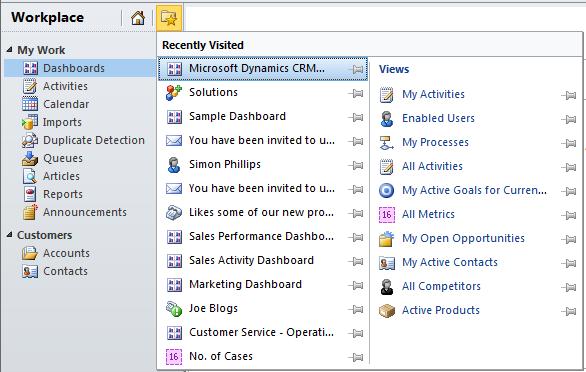Open Duplicate Detection icon in sidebar
Image resolution: width=586 pixels, height=372 pixels.
(30, 140)
